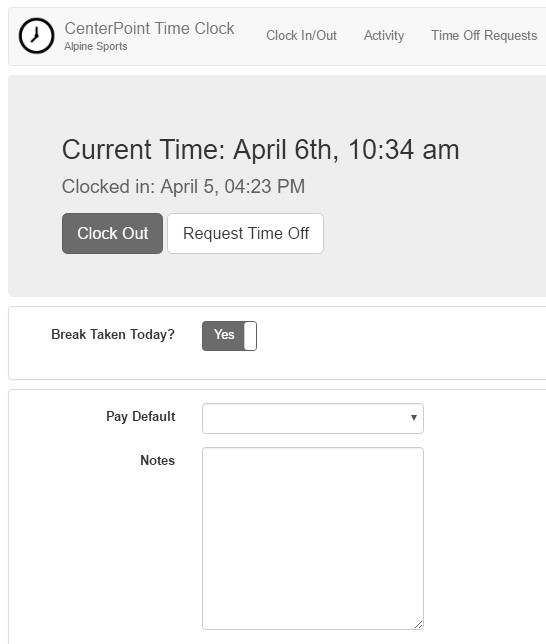Open the Pay Default dropdown
The image size is (546, 644).
[313, 418]
